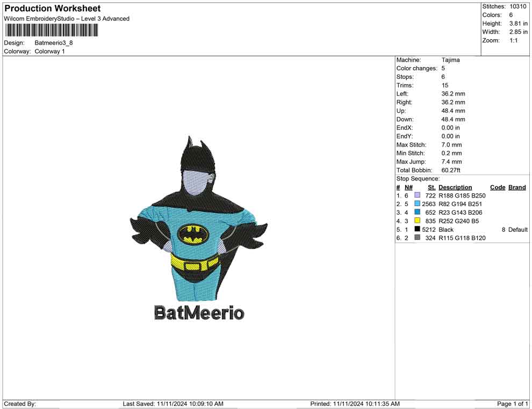Click the Trims value 15
This screenshot has height=409, width=532.
tap(445, 85)
